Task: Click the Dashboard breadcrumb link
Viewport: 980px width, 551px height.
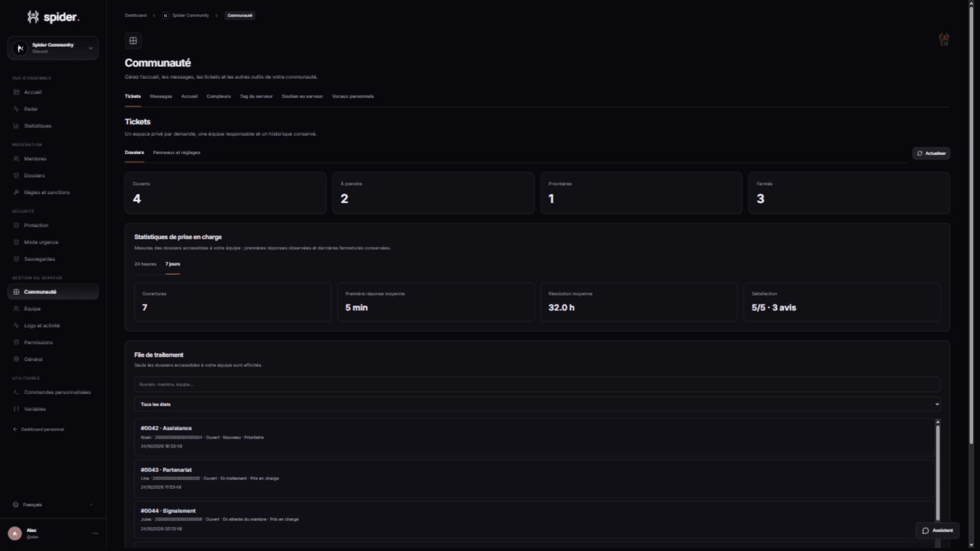Action: click(136, 15)
